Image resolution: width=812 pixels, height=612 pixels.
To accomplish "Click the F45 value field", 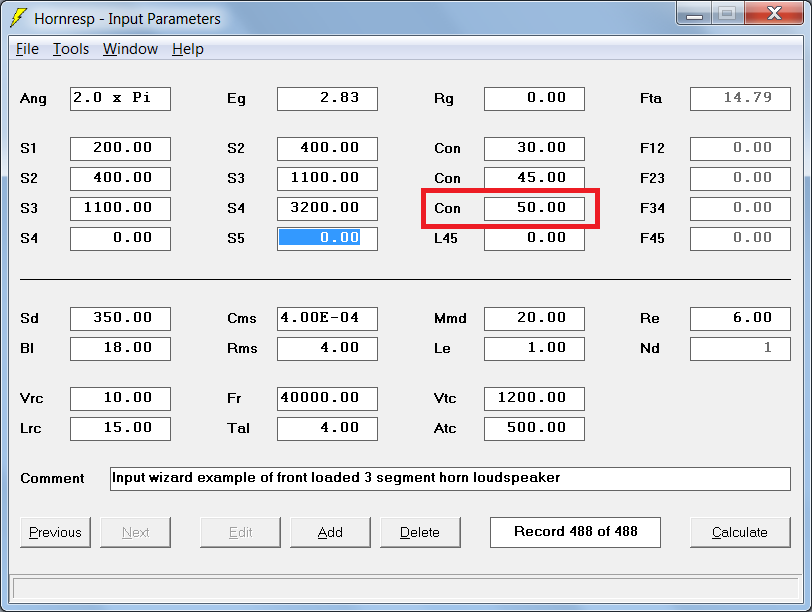I will pyautogui.click(x=741, y=239).
